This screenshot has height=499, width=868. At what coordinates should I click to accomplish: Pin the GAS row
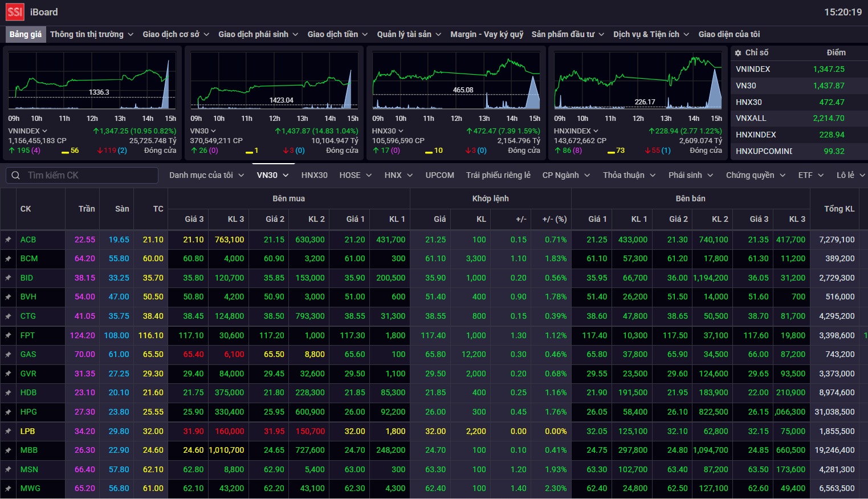point(8,355)
